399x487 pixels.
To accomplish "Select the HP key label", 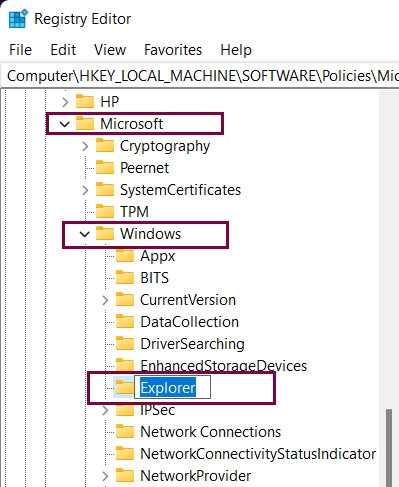I will [109, 102].
